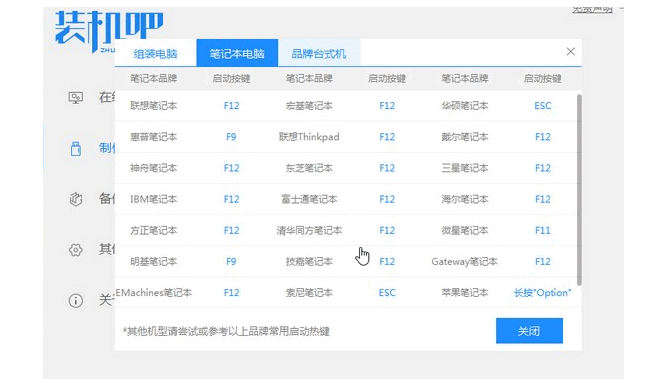Click the blue 关闭 button
Viewport: 668px width, 389px height.
529,331
